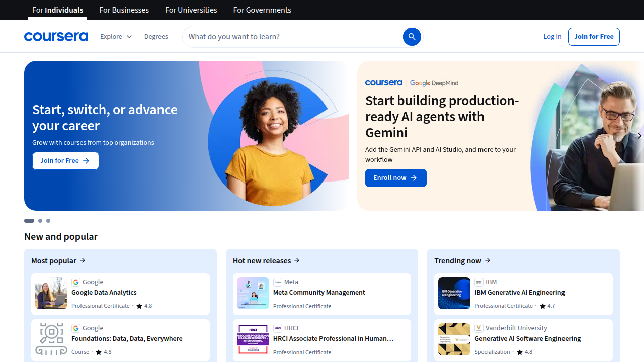Click the next-slide arrow on the banner carousel
Screen dimensions: 644x362
pyautogui.click(x=639, y=136)
